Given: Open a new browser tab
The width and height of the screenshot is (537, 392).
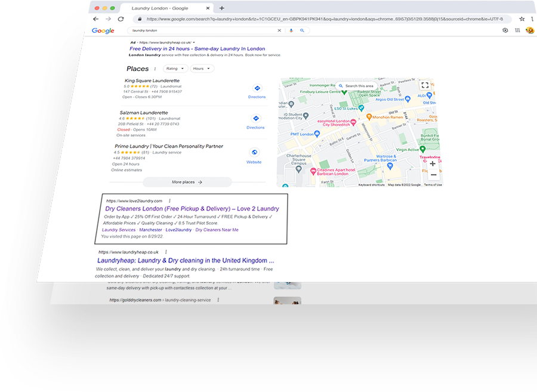Looking at the screenshot, I should pyautogui.click(x=221, y=8).
